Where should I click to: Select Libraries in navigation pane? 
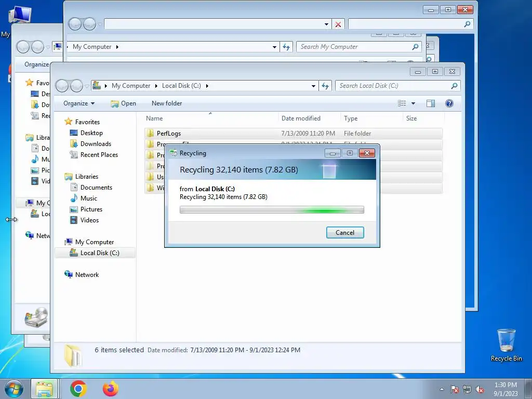87,177
